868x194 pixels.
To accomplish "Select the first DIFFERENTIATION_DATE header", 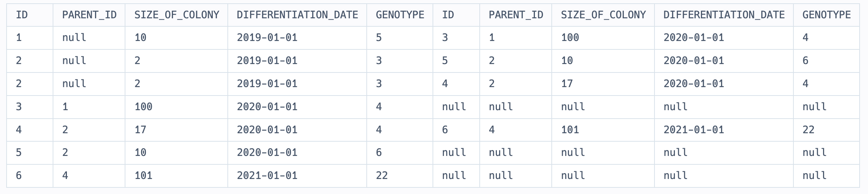I will (x=297, y=15).
